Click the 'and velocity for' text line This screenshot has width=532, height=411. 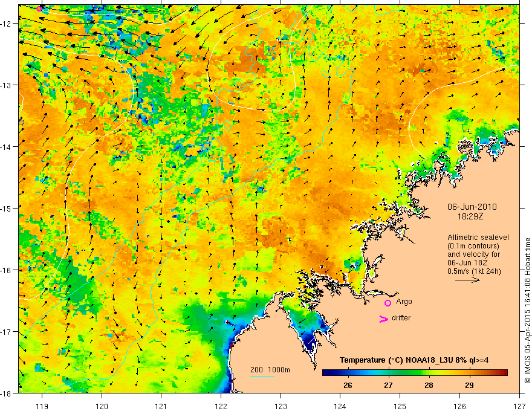[x=473, y=254]
